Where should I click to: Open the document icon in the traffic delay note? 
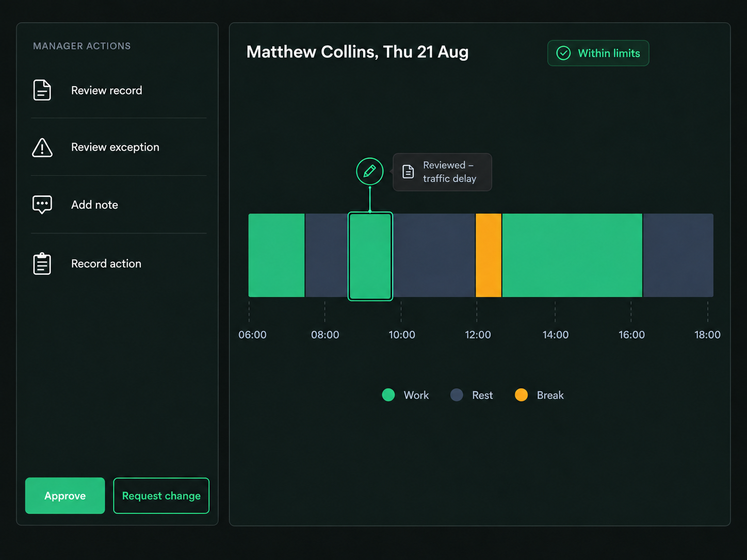(408, 172)
